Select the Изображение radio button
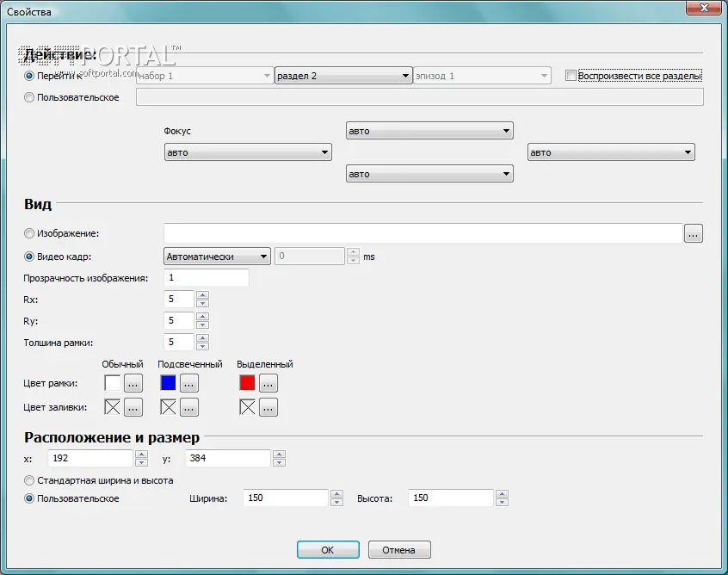Screen dimensions: 728x575 coord(30,233)
